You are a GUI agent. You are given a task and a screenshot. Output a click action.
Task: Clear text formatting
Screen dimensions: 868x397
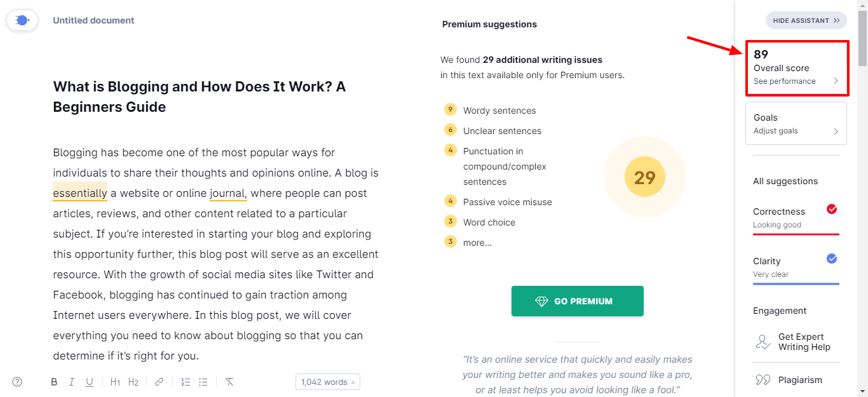click(x=229, y=382)
